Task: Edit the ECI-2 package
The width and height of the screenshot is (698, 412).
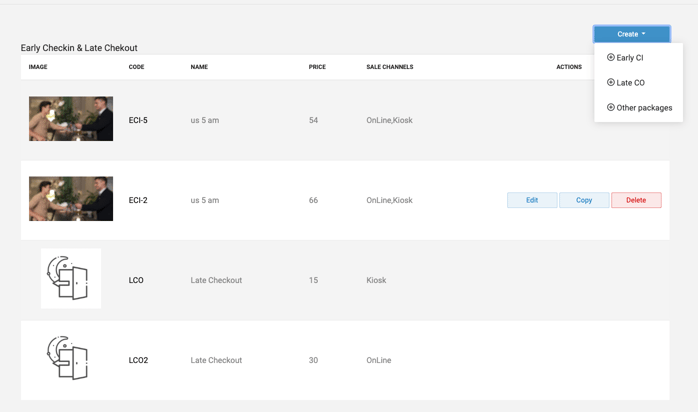Action: pos(532,200)
